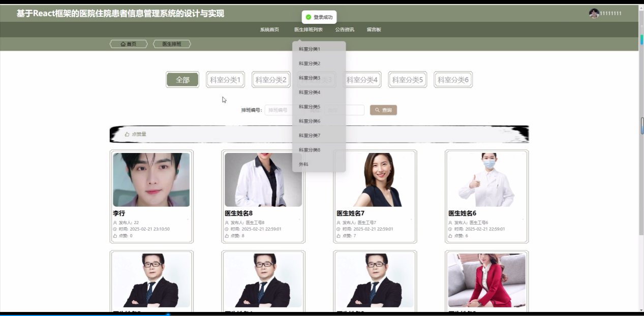The width and height of the screenshot is (644, 316).
Task: Click the publisher person icon on 医生姓名6's card
Action: pyautogui.click(x=450, y=223)
